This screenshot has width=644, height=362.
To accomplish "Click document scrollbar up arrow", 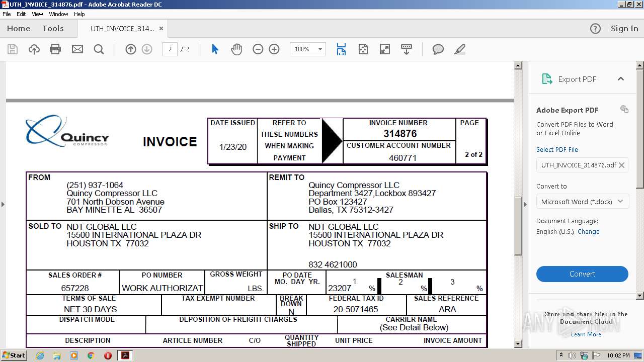I will pos(518,65).
